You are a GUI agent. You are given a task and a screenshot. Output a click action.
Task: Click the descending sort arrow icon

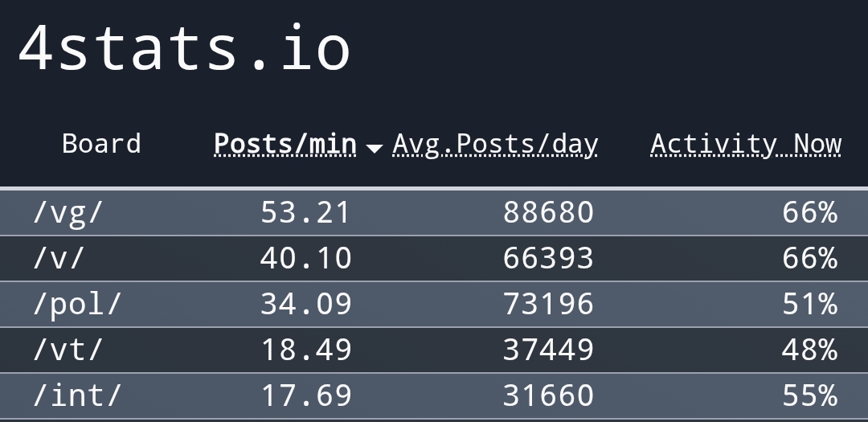click(x=374, y=148)
